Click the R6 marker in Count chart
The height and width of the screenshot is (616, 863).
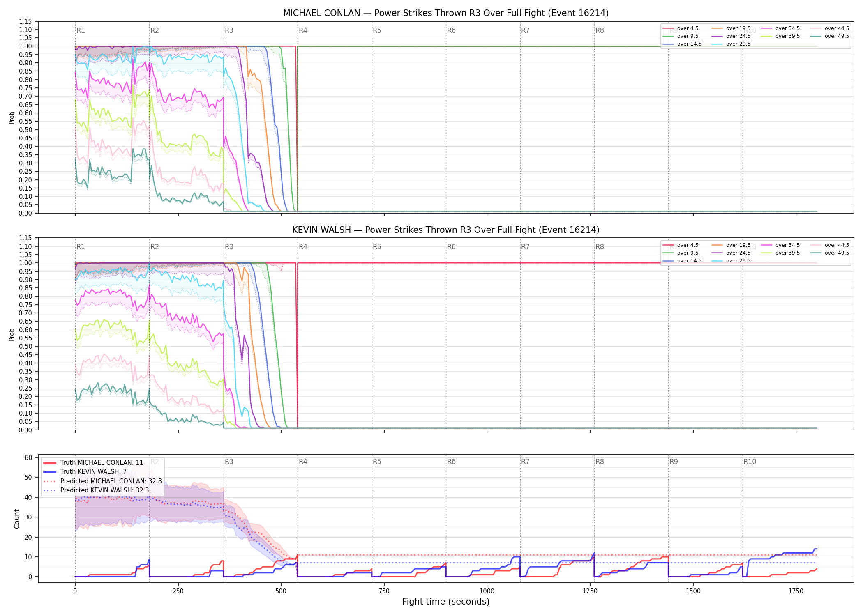(451, 462)
